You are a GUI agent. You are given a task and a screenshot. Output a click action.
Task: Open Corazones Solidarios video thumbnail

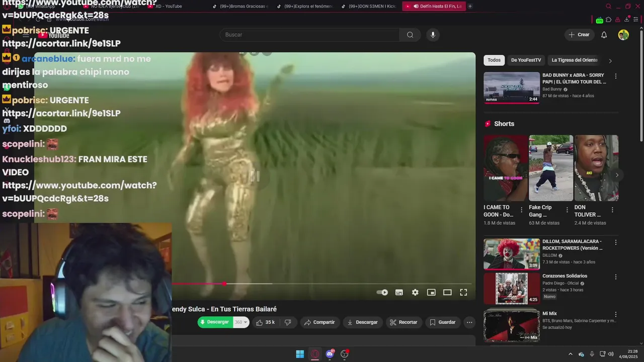point(511,289)
